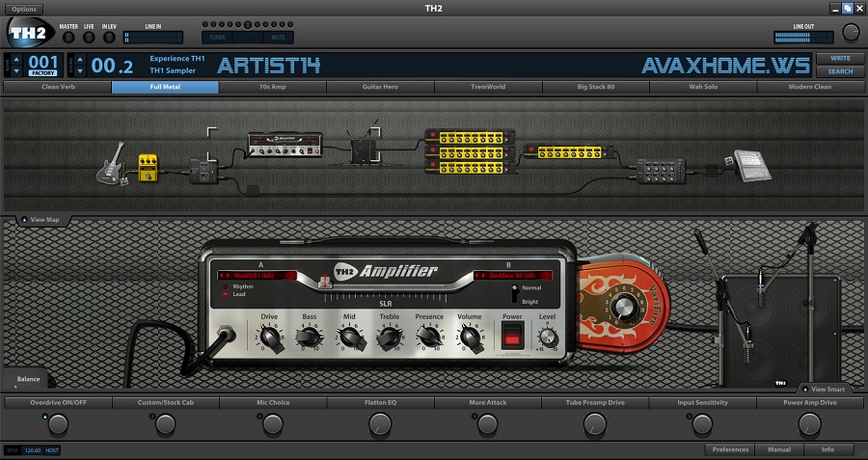868x460 pixels.
Task: Select Lead channel on amplifier
Action: pos(226,294)
